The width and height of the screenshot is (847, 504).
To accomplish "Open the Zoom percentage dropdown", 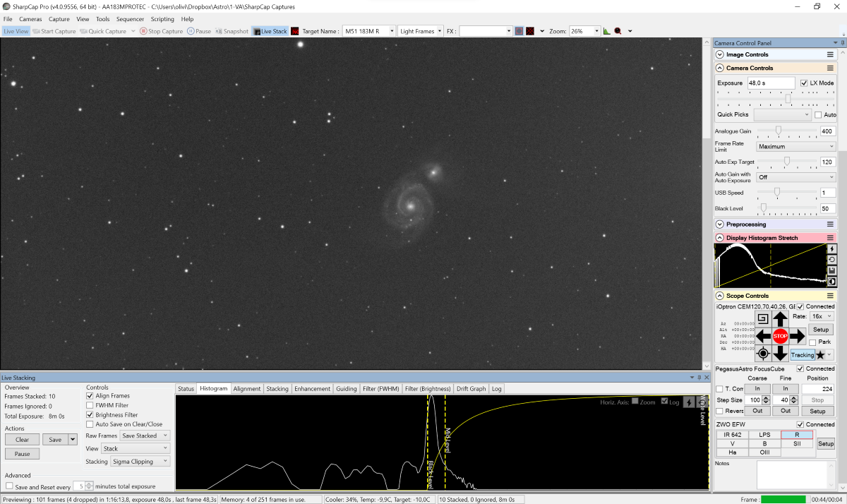I will [596, 31].
